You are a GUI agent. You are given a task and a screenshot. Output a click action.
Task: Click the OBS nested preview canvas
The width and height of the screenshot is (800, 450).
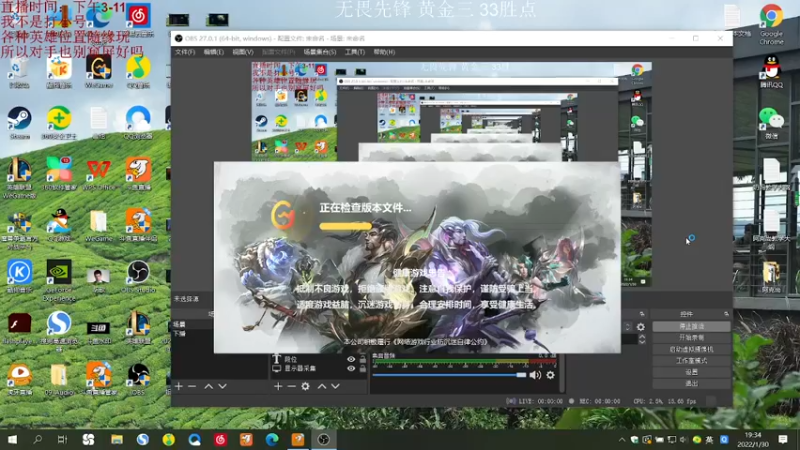pyautogui.click(x=452, y=111)
